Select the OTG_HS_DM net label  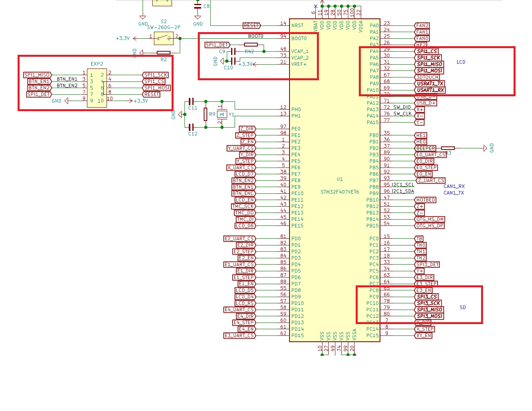(x=430, y=219)
